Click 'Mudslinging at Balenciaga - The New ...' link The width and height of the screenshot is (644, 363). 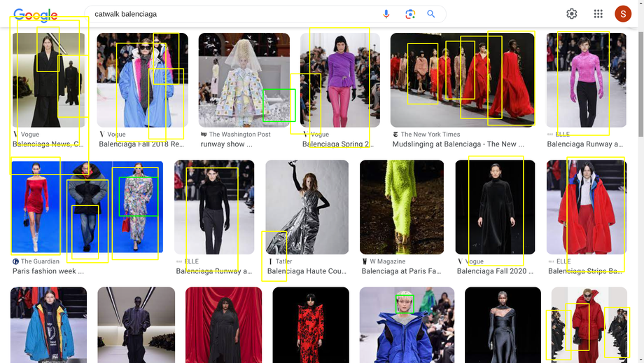coord(458,144)
